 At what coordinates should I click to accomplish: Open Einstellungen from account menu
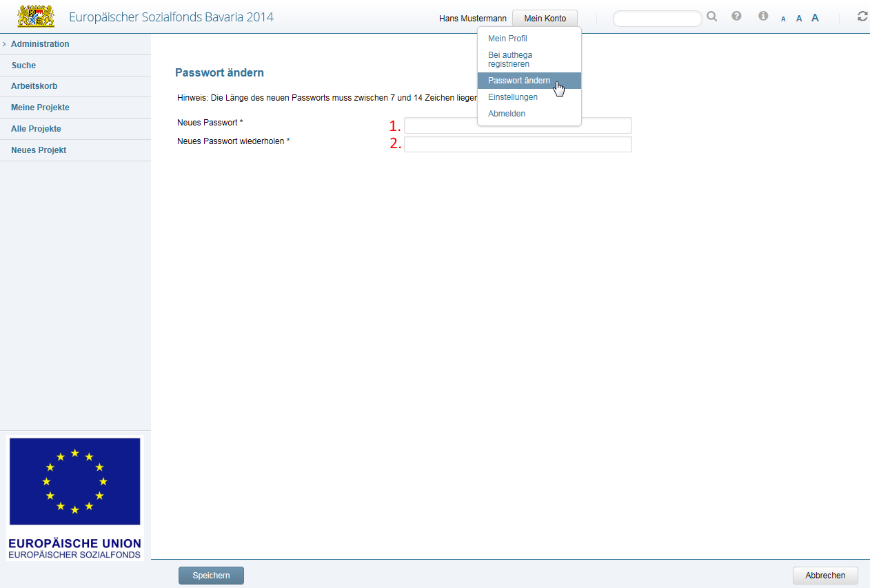tap(512, 97)
